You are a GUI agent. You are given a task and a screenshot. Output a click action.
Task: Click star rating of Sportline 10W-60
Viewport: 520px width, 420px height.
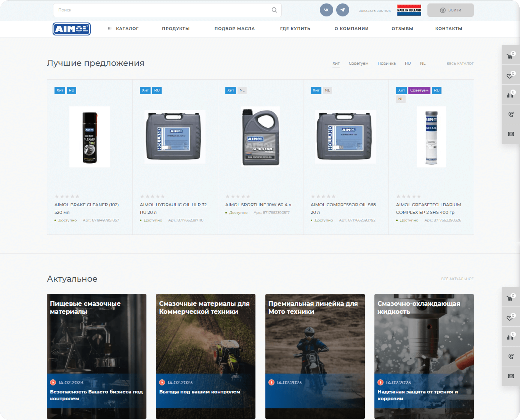click(238, 196)
